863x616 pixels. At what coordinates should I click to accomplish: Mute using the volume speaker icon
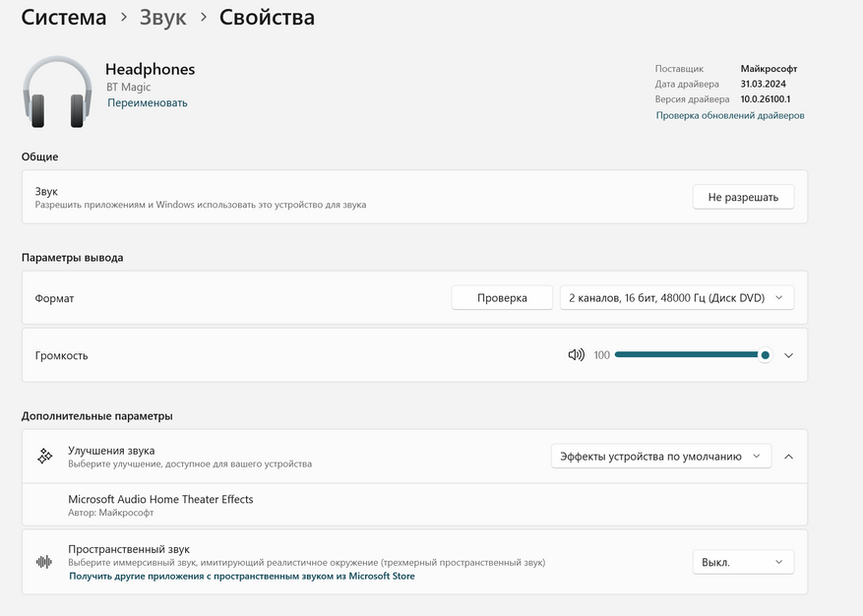[576, 355]
